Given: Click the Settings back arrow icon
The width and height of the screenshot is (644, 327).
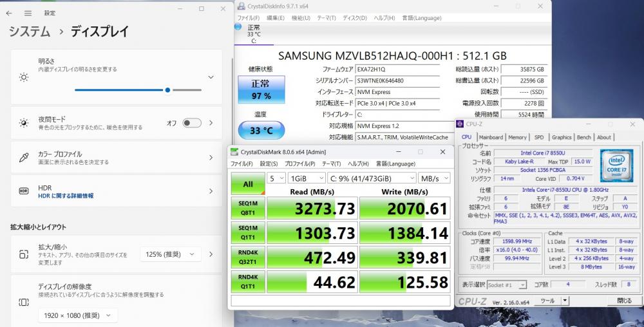Looking at the screenshot, I should point(9,13).
